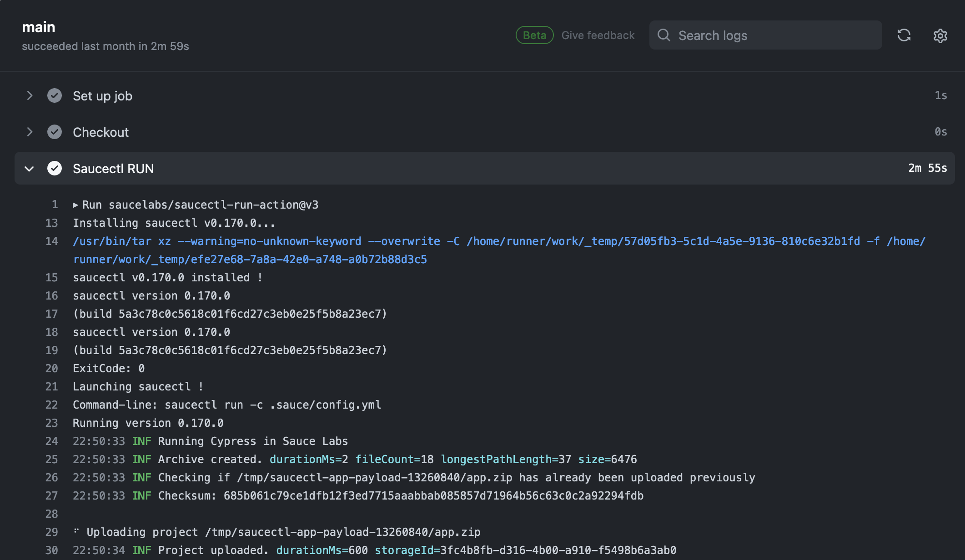Click the main workflow title

tap(39, 26)
